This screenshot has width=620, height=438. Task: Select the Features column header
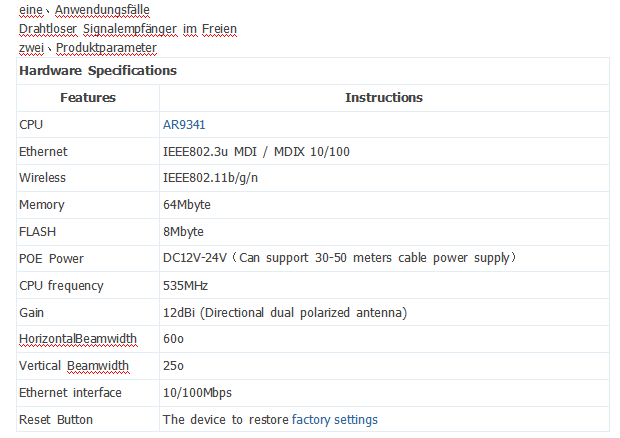pyautogui.click(x=88, y=98)
